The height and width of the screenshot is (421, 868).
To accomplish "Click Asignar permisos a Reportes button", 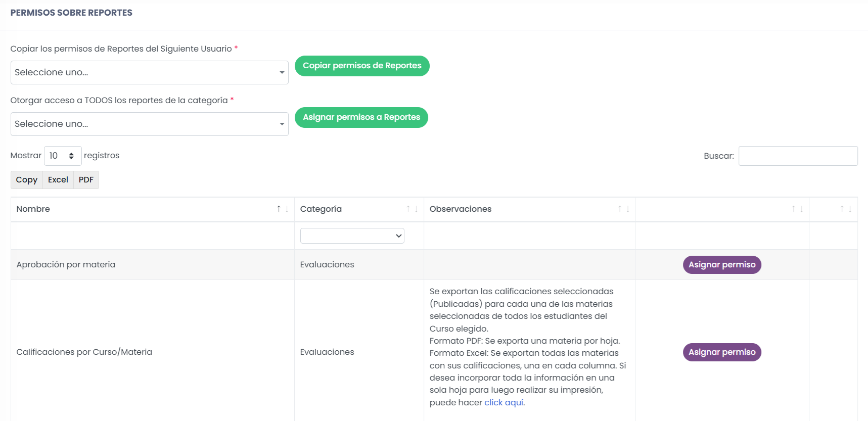I will click(361, 117).
